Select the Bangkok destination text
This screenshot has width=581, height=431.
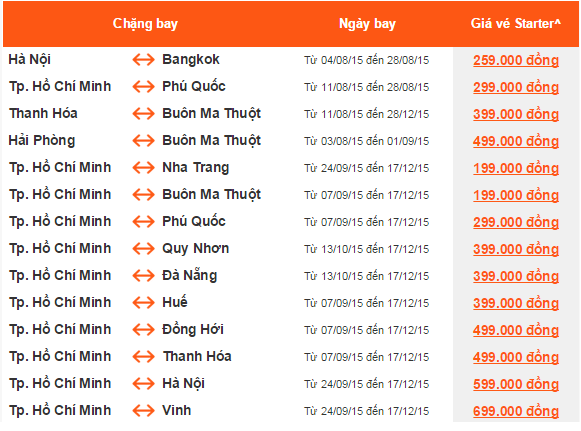pos(191,59)
